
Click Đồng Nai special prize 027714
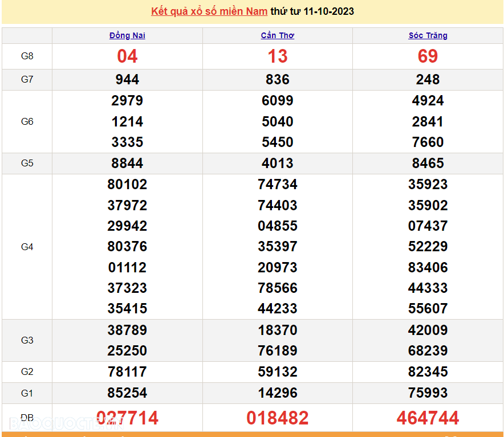click(x=127, y=418)
